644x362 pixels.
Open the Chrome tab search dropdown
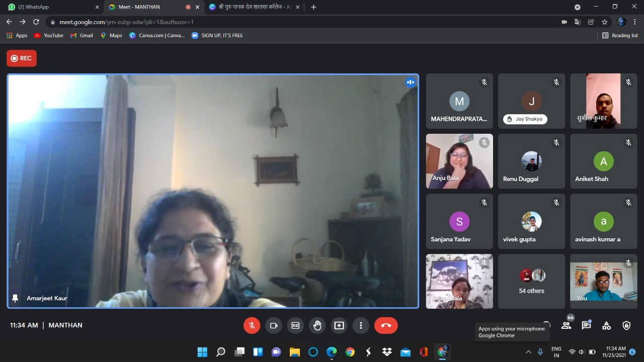578,7
